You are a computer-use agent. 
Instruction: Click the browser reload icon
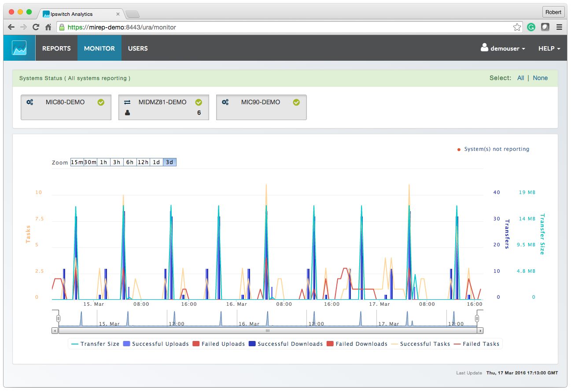36,27
